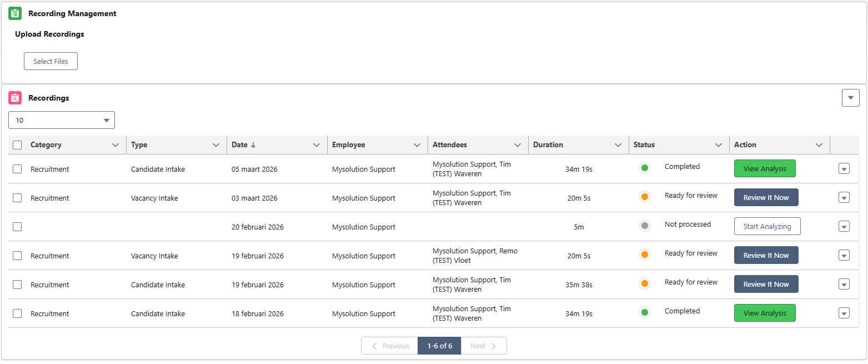Click Start Analyzing on the Not processed recording
Screen dimensions: 868x364
[x=767, y=226]
